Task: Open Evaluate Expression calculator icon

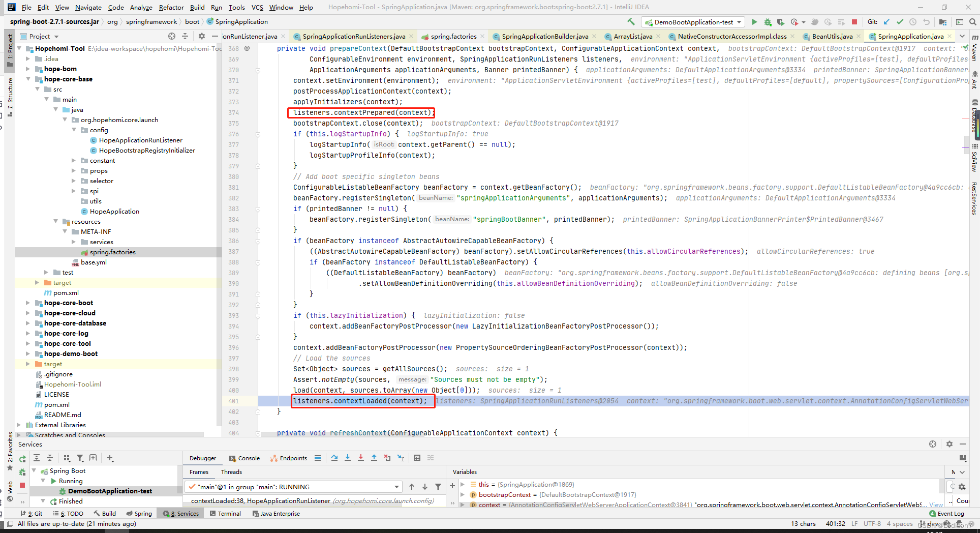Action: [417, 458]
